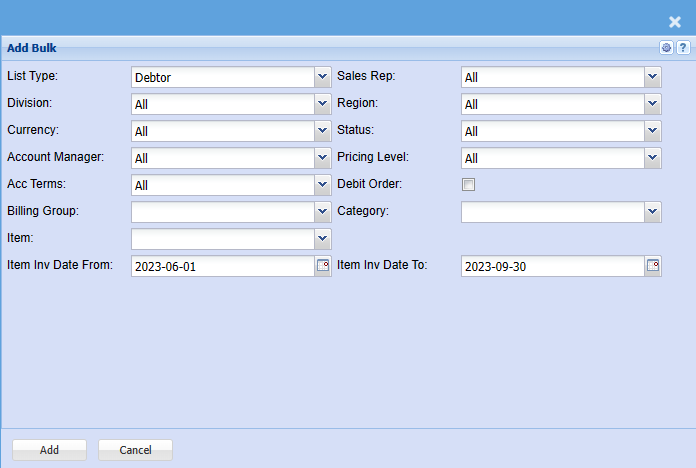Click the Add Bulk panel title
Screen dimensions: 696x468
(32, 48)
